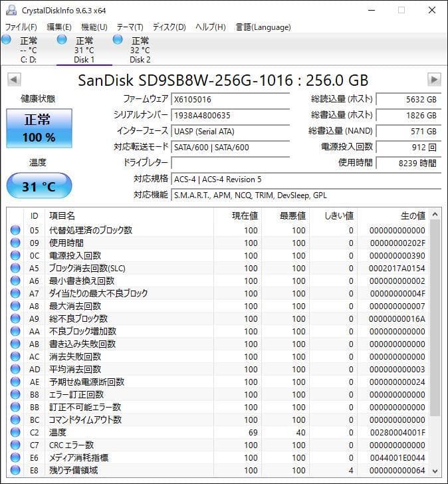Click status orb for attribute C2 温度
The height and width of the screenshot is (484, 448).
[x=15, y=433]
